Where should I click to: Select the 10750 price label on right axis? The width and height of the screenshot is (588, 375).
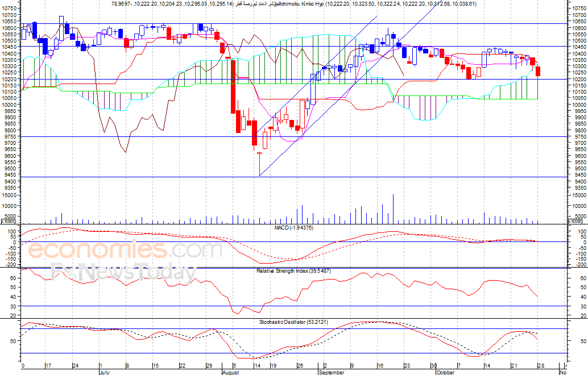click(x=578, y=9)
